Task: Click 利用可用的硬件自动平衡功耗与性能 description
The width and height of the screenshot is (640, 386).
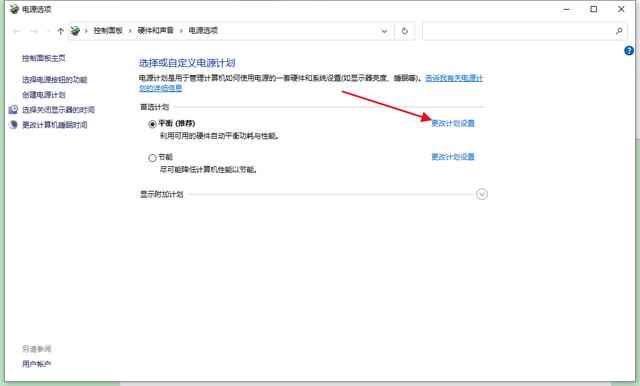Action: pos(220,136)
